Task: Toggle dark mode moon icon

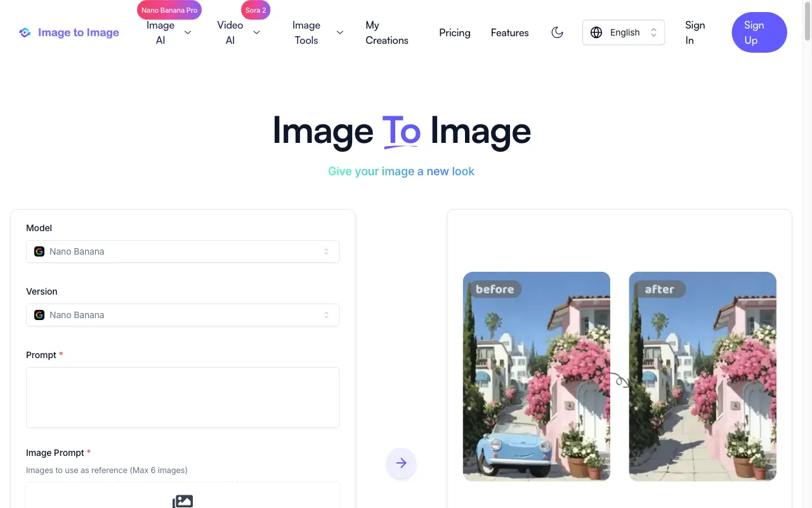Action: [x=557, y=32]
